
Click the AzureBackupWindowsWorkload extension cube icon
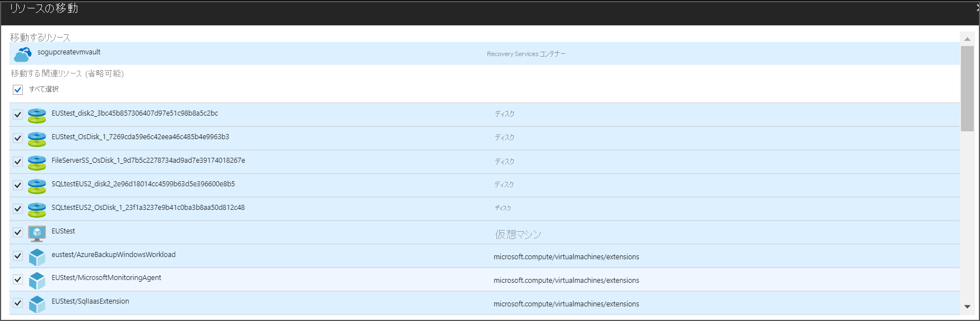[37, 257]
